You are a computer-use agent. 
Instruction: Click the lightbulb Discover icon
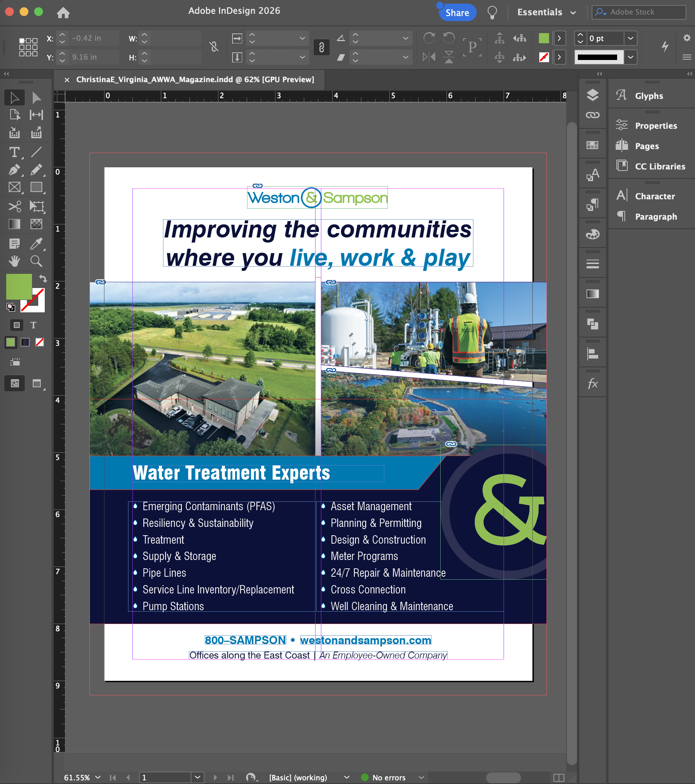click(x=492, y=13)
